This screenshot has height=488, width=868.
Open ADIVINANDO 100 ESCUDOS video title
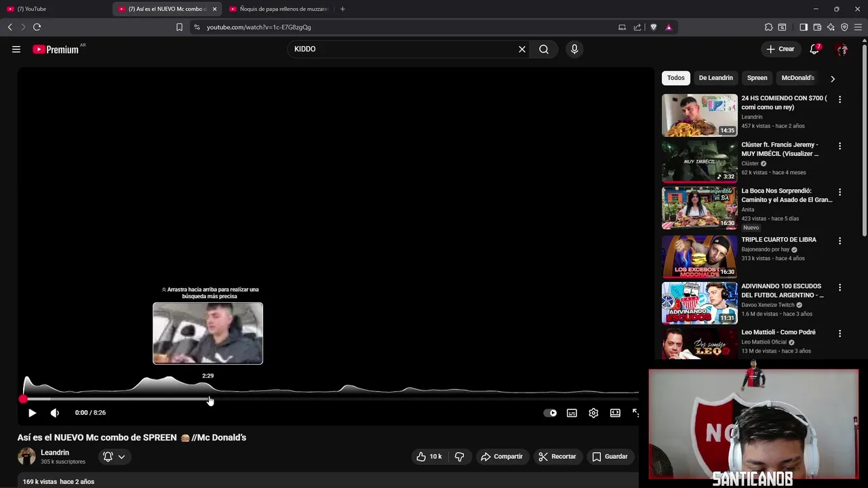pyautogui.click(x=783, y=291)
